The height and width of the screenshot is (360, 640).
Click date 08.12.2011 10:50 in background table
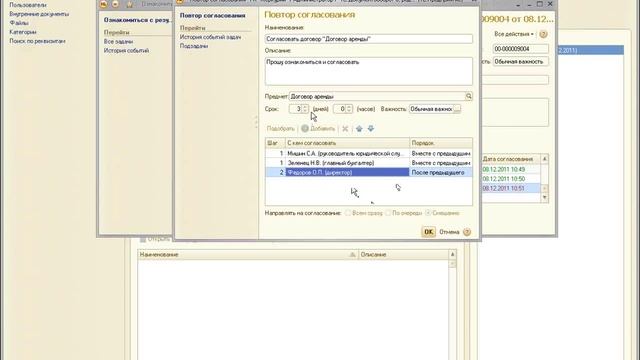point(504,179)
